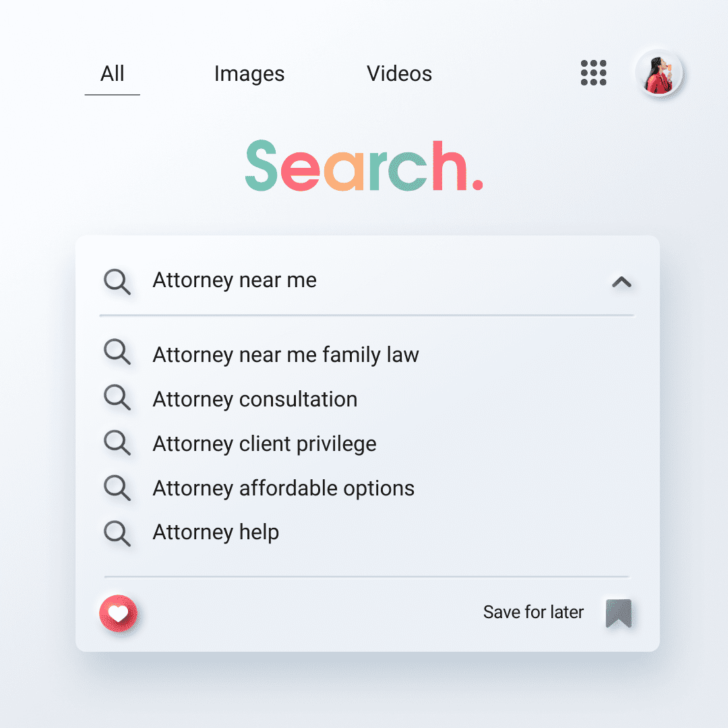The width and height of the screenshot is (728, 728).
Task: Collapse the suggestions with the chevron arrow
Action: point(621,282)
